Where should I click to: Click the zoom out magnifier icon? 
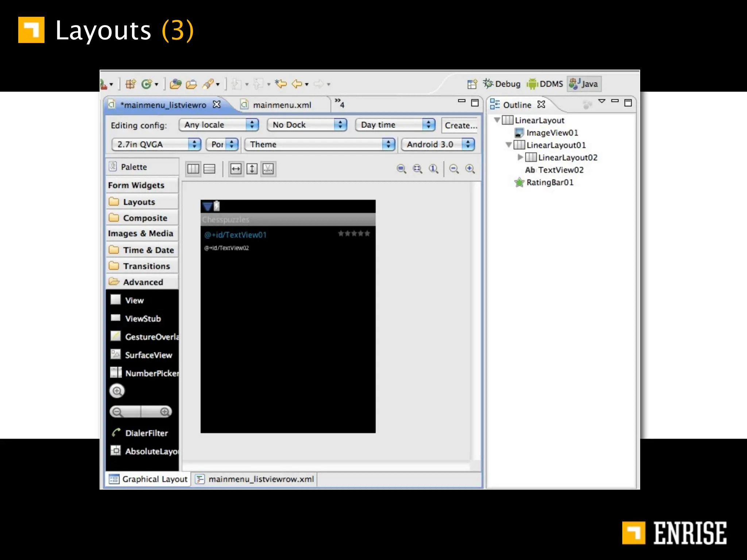[454, 169]
